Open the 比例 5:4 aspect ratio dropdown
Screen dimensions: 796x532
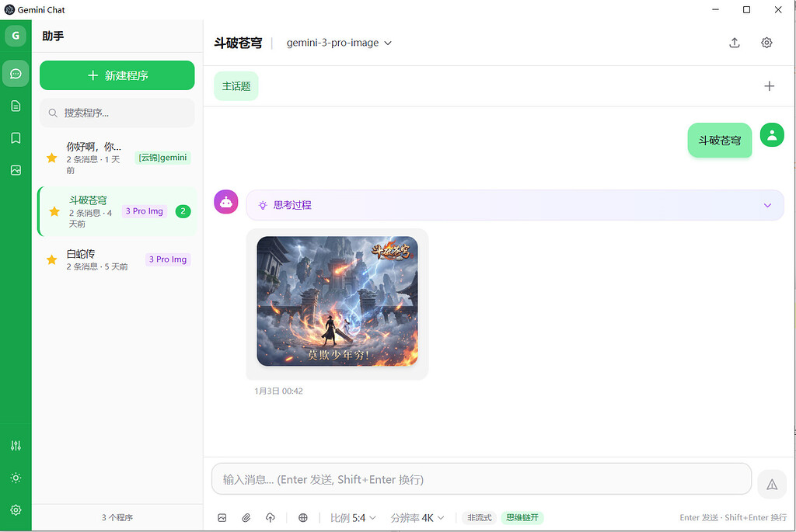click(x=354, y=518)
